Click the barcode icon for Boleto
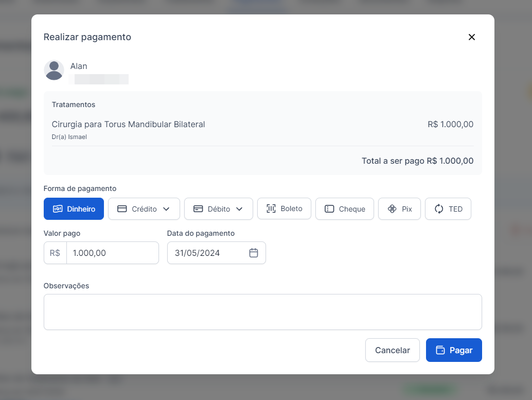532x400 pixels. 271,208
